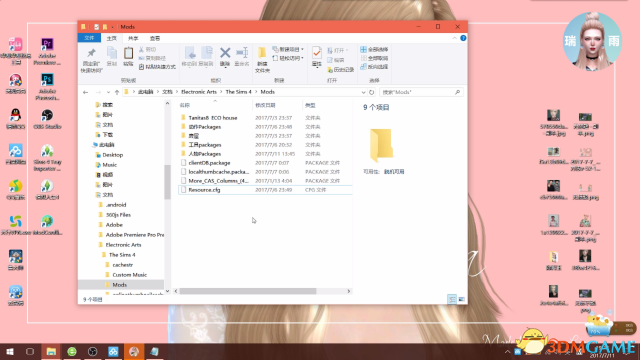Switch to the View (查看) ribbon tab

(x=155, y=38)
